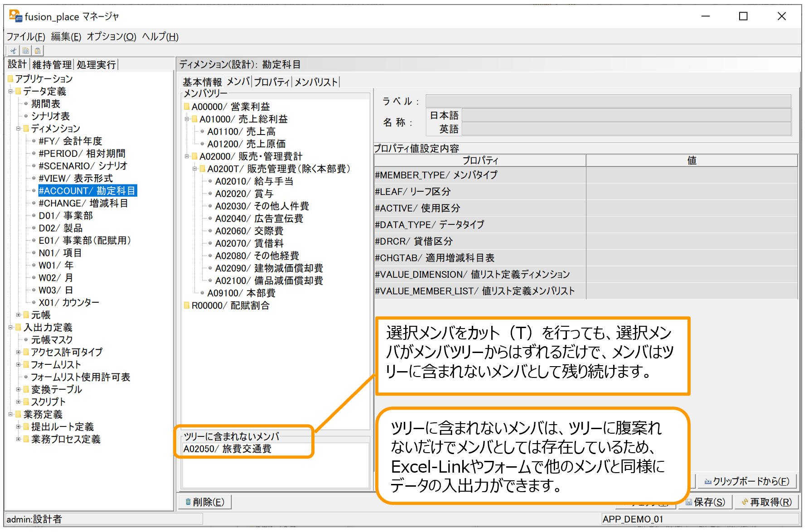Select #PERIOD/ 相対期間 dimension
Image resolution: width=808 pixels, height=532 pixels.
(x=82, y=154)
